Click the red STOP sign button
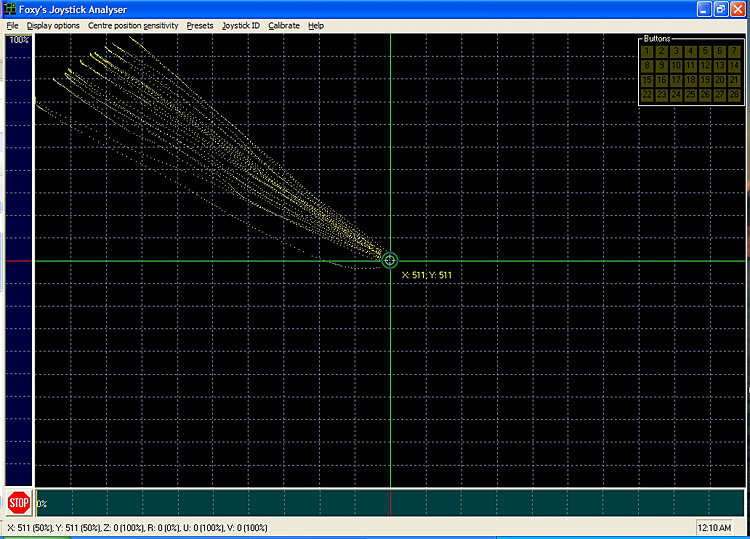The image size is (750, 539). [x=19, y=503]
